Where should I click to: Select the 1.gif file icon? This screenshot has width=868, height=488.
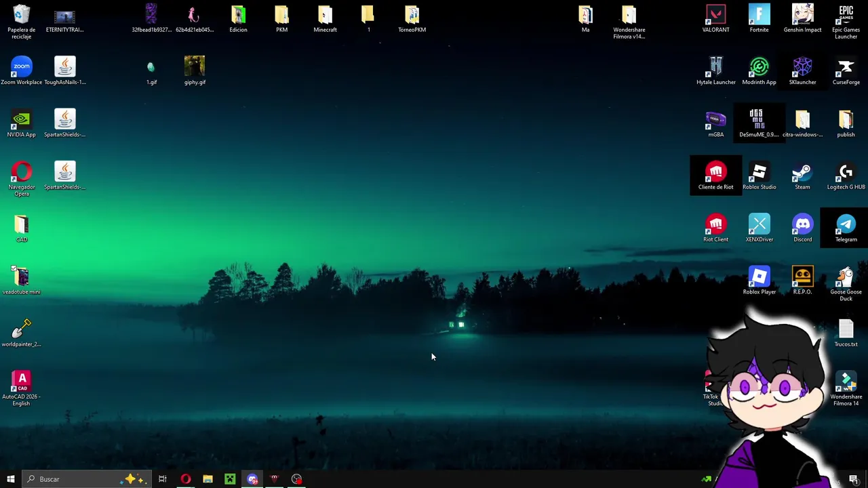click(x=151, y=70)
